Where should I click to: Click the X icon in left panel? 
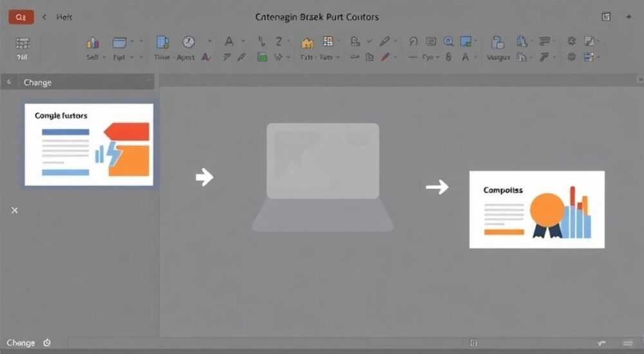(15, 210)
